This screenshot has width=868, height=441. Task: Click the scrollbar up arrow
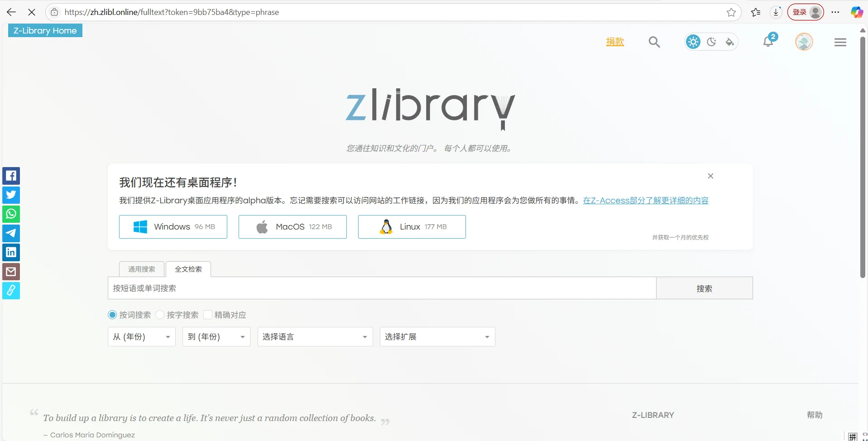[x=863, y=30]
